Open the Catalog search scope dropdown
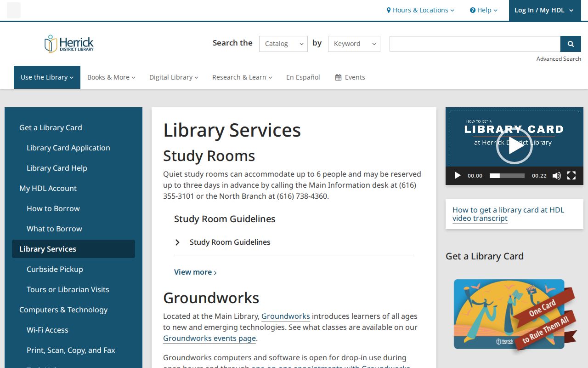 [x=283, y=44]
